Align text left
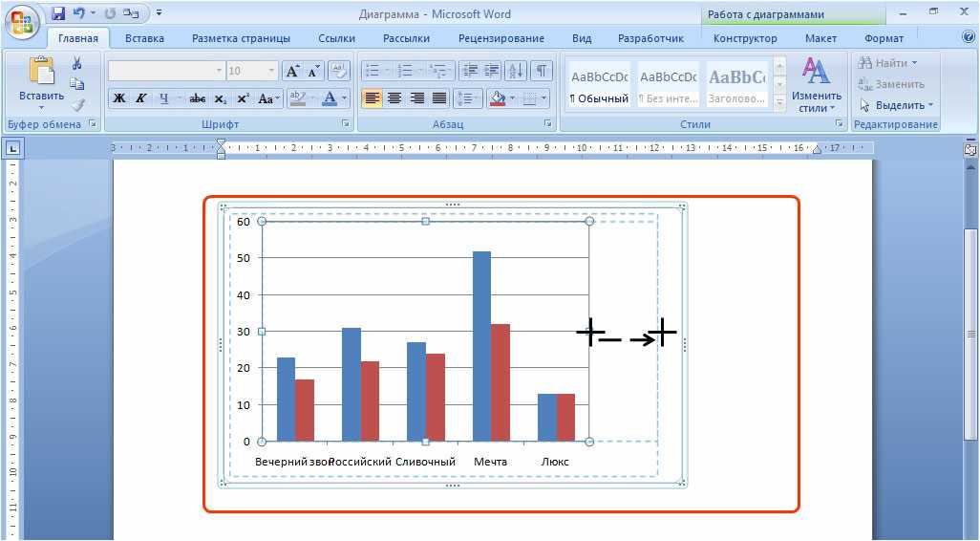The image size is (980, 541). tap(372, 98)
